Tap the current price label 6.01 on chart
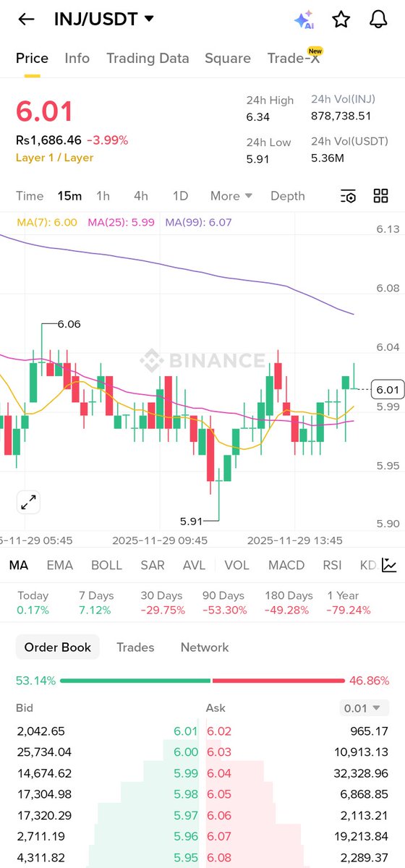 coord(388,390)
